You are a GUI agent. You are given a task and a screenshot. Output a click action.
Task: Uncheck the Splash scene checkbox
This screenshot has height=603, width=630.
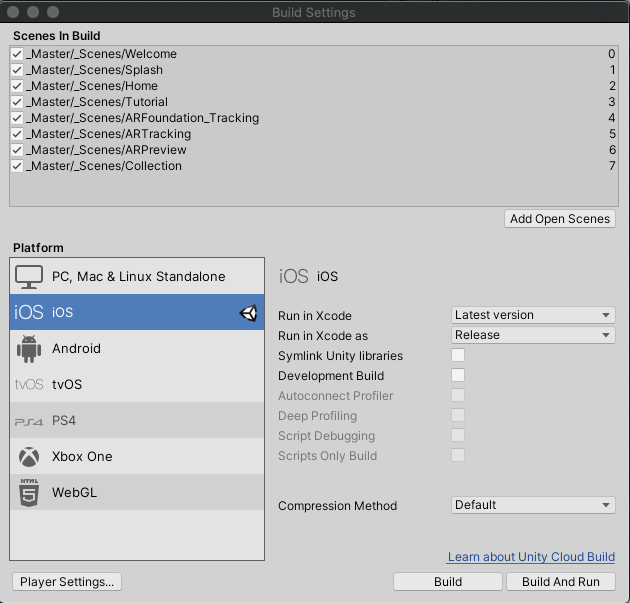pyautogui.click(x=17, y=70)
